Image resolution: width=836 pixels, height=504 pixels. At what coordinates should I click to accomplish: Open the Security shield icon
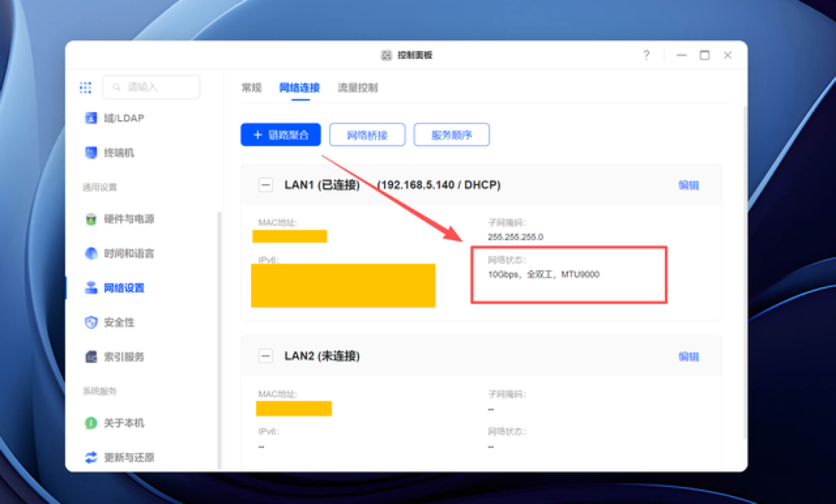click(x=91, y=322)
